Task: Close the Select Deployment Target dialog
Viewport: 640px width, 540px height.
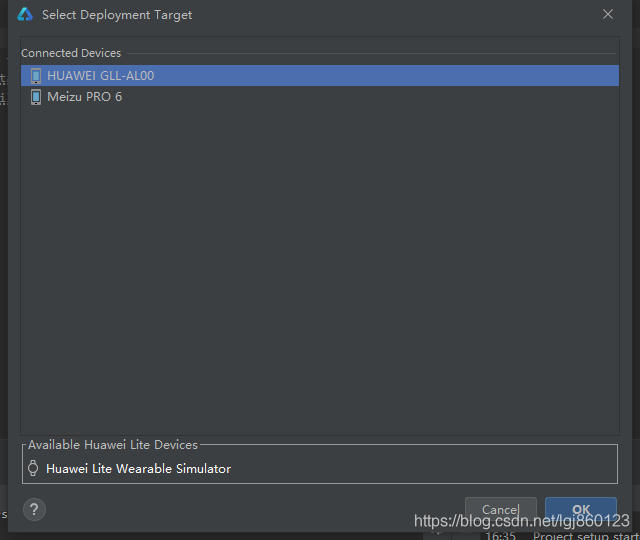Action: [x=608, y=14]
